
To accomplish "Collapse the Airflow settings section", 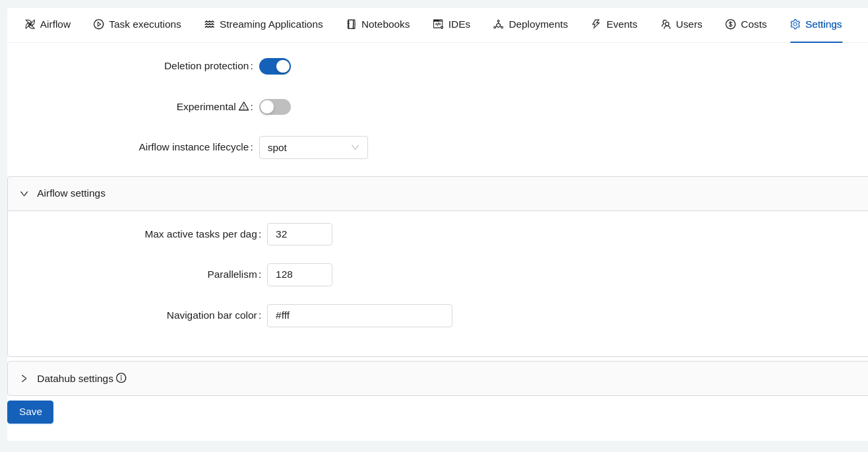I will [x=24, y=193].
